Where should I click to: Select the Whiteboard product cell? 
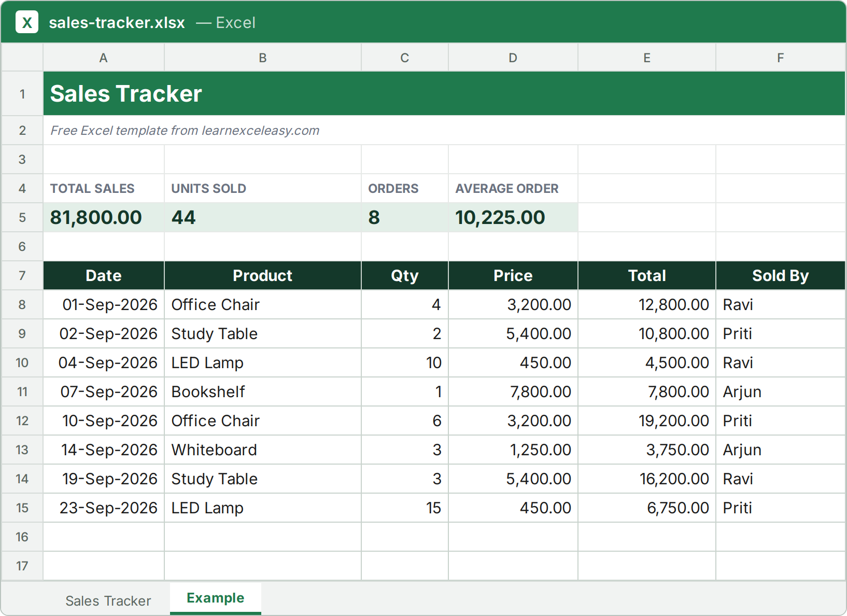click(263, 450)
